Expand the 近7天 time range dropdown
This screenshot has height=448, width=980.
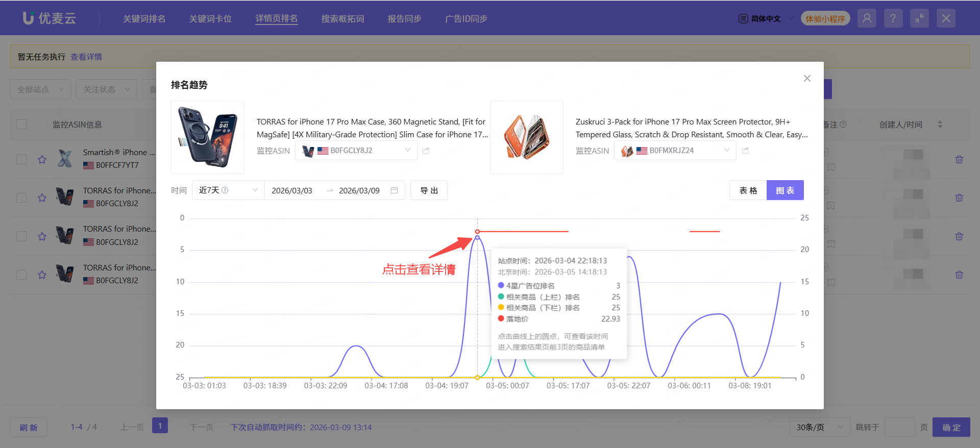(x=228, y=190)
